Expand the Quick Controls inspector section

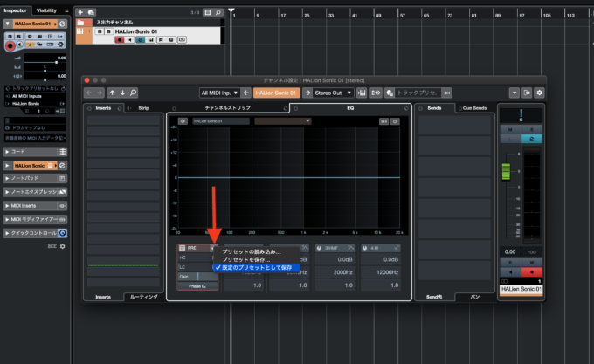point(7,233)
